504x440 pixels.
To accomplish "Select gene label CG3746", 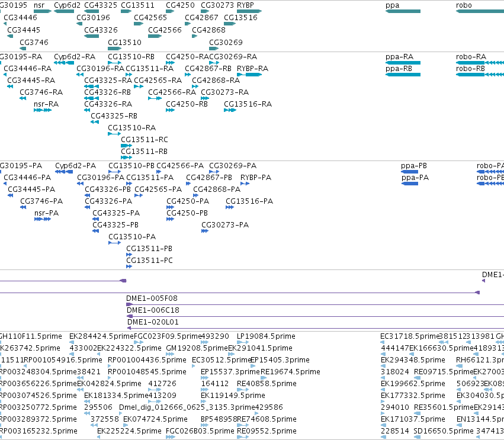I will pyautogui.click(x=34, y=43).
